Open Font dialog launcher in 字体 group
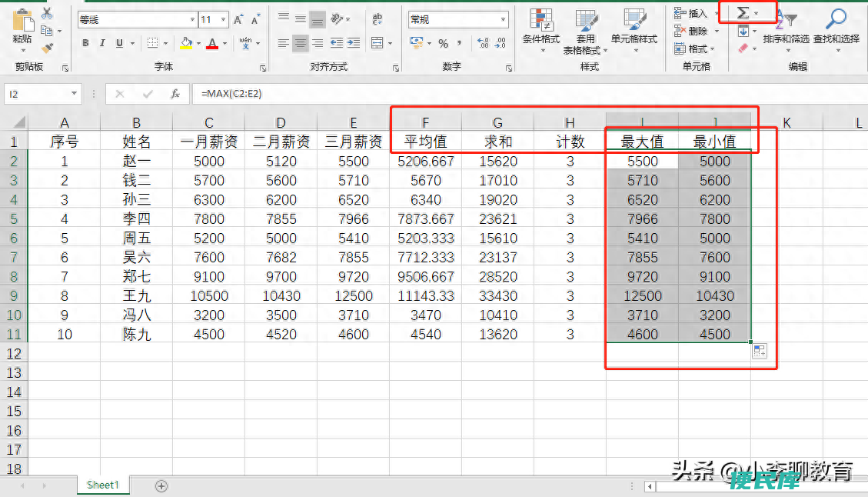868x497 pixels. pyautogui.click(x=262, y=68)
